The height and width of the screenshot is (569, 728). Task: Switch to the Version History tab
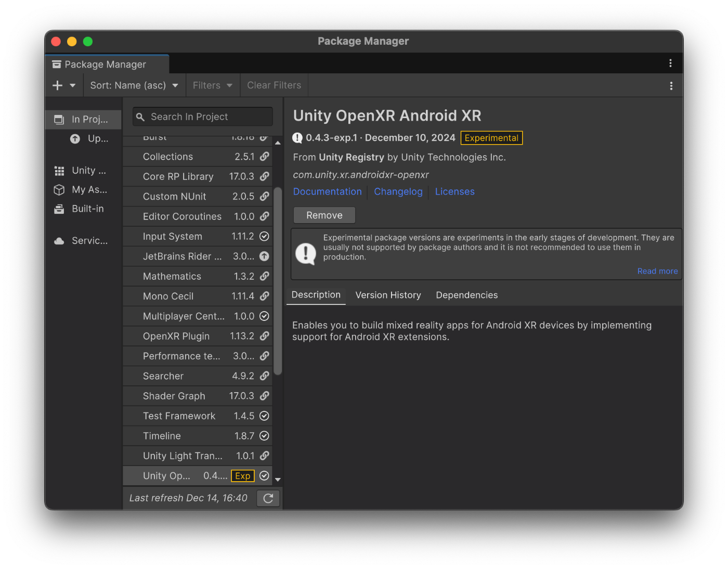click(388, 295)
